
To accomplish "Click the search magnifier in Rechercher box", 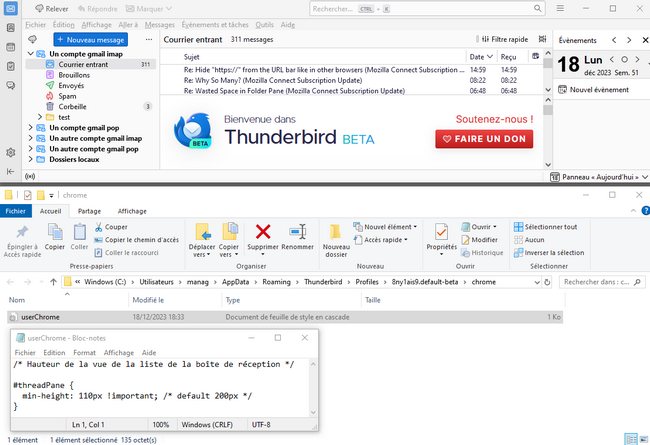I will [538, 8].
